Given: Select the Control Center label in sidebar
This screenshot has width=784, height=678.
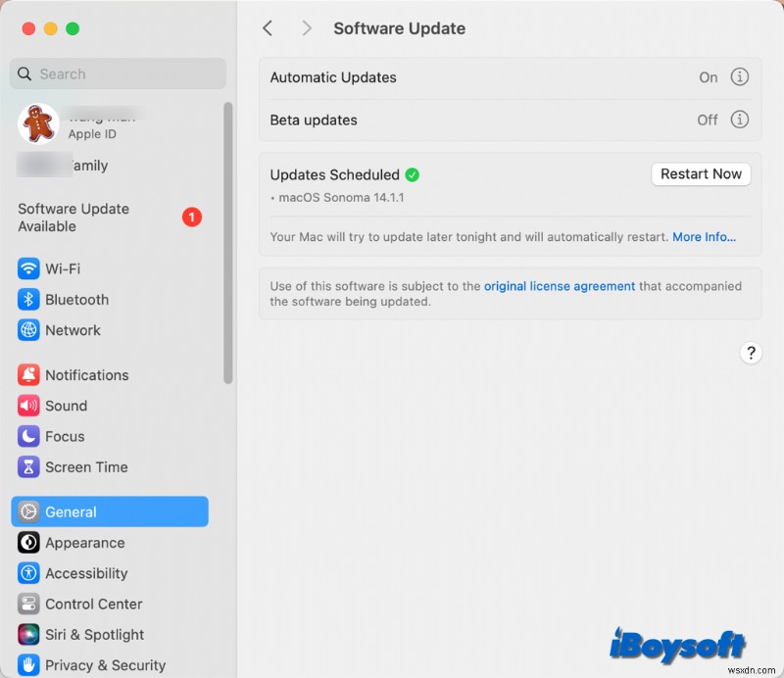Looking at the screenshot, I should pyautogui.click(x=94, y=604).
